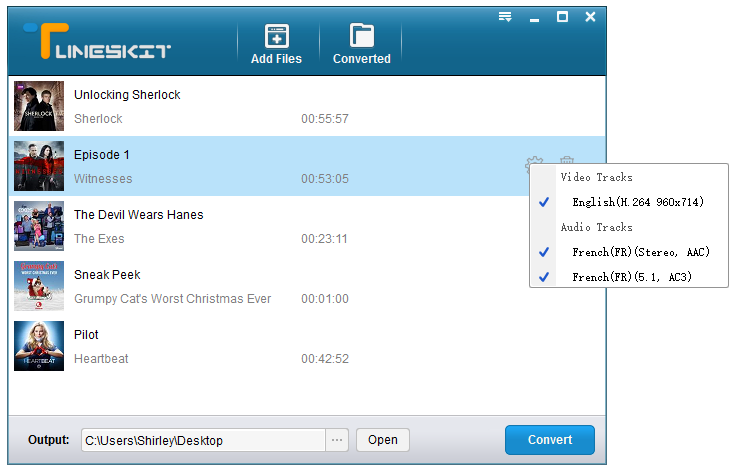
Task: Close the TunesKit window
Action: coord(590,17)
